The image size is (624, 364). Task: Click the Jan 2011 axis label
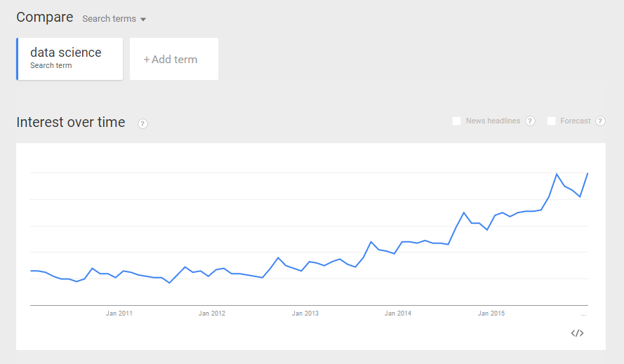119,314
